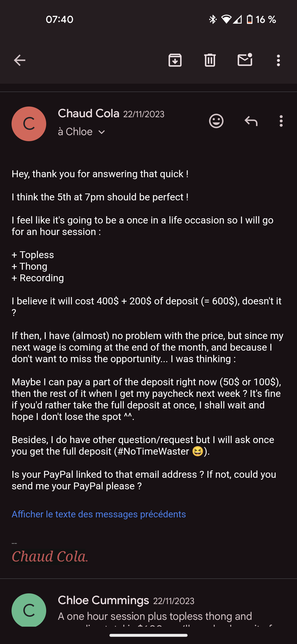Add an emoji reaction to Chaud Cola's message
Viewport: 297px width, 644px height.
[x=216, y=121]
